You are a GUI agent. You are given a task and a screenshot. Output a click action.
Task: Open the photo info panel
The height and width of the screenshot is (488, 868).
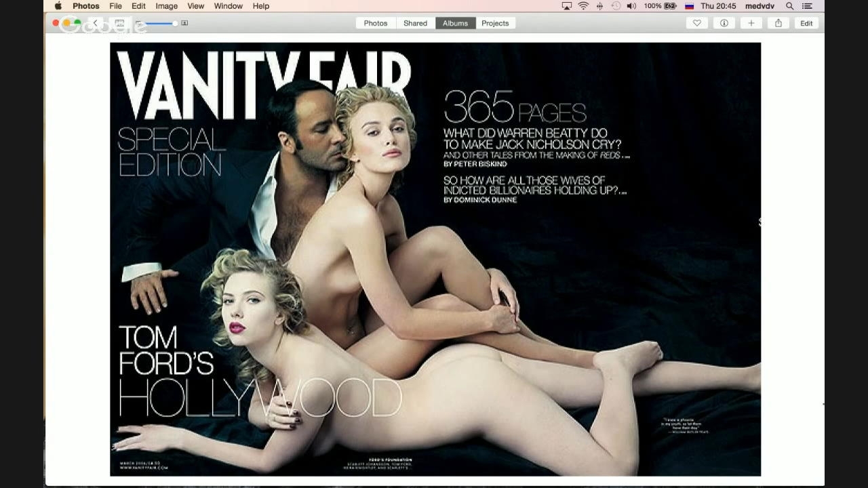[x=724, y=23]
